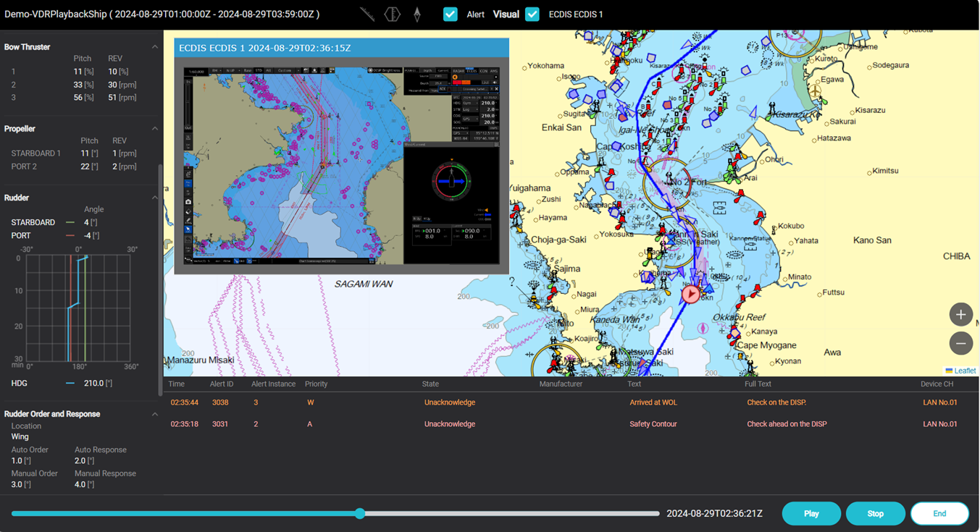Uncheck the Visual checkbox next to ECDIS ECDIS 1

[532, 14]
